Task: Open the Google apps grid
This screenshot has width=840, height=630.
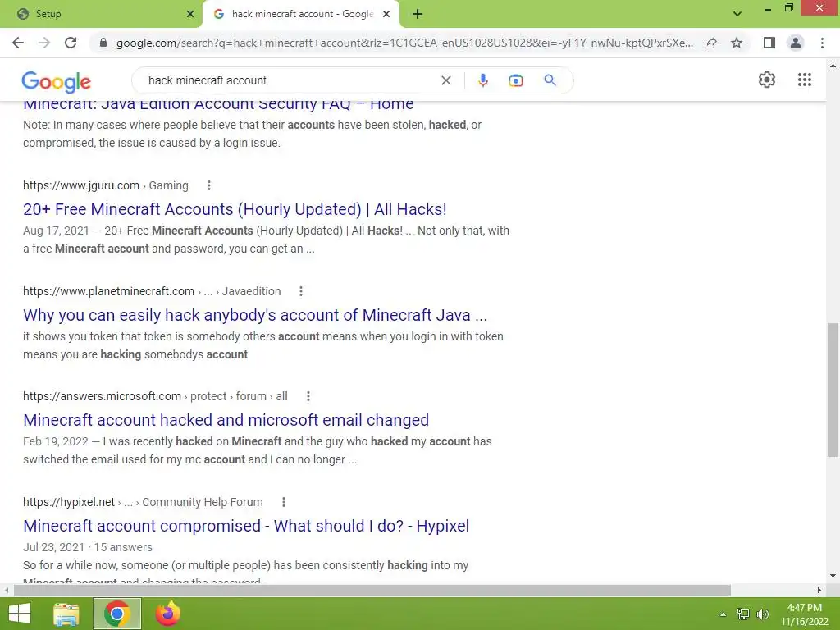Action: tap(805, 80)
